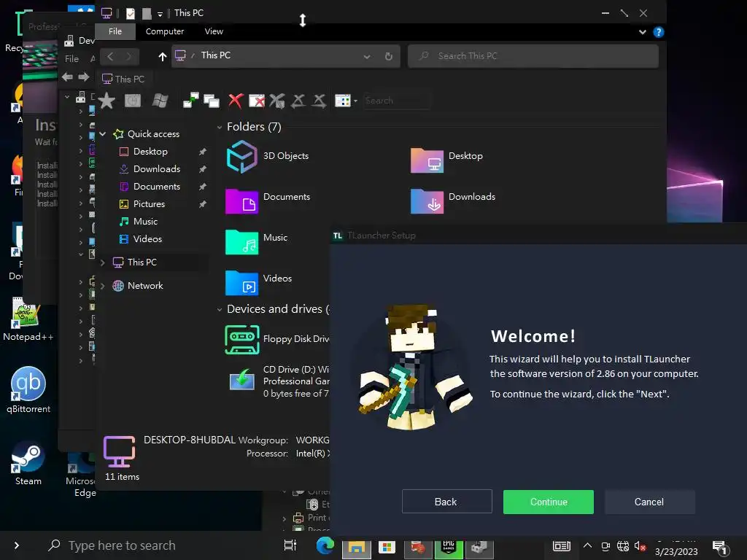Click the muted volume tray icon
Viewport: 747px width, 560px height.
coord(640,547)
